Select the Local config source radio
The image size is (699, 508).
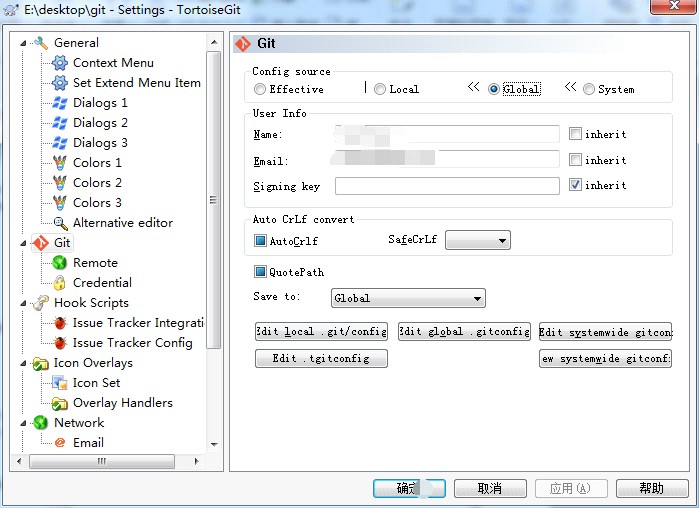(x=380, y=89)
